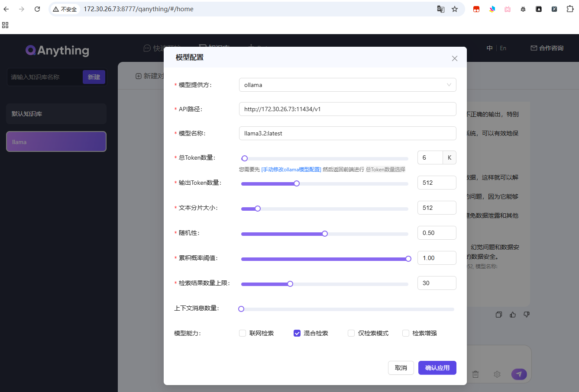Adjust the 随机性 slider handle
Image resolution: width=579 pixels, height=392 pixels.
click(325, 234)
